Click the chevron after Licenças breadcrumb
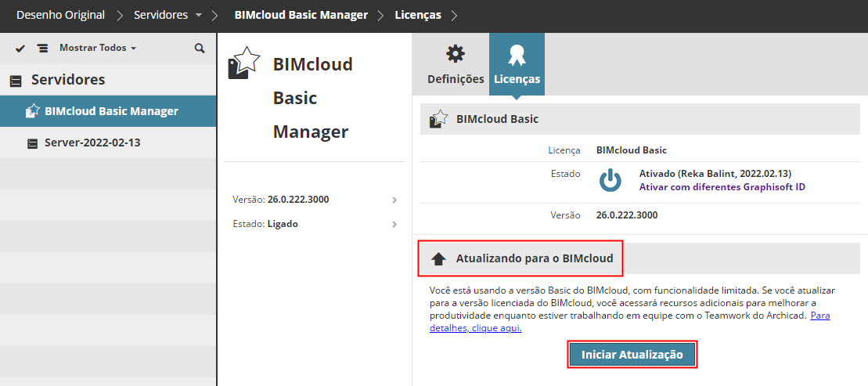Image resolution: width=868 pixels, height=386 pixels. coord(454,16)
